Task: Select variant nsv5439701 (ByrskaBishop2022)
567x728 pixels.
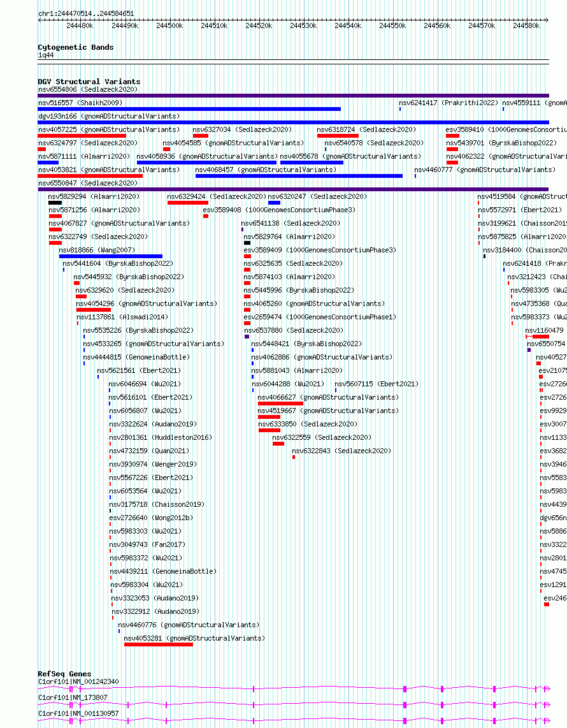Action: pos(501,143)
